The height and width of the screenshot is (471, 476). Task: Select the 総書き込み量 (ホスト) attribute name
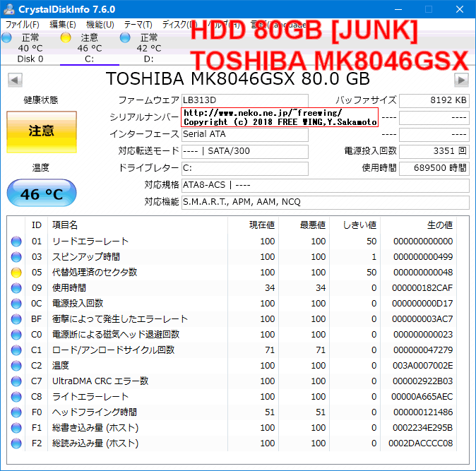tap(95, 428)
